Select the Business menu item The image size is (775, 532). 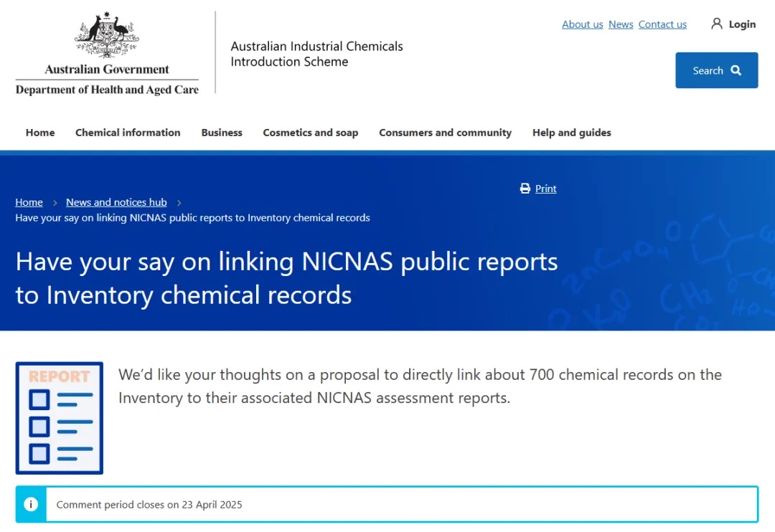pyautogui.click(x=222, y=133)
